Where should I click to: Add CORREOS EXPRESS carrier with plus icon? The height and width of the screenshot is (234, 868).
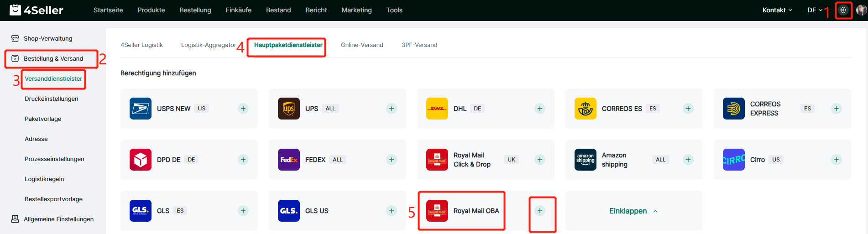(837, 109)
